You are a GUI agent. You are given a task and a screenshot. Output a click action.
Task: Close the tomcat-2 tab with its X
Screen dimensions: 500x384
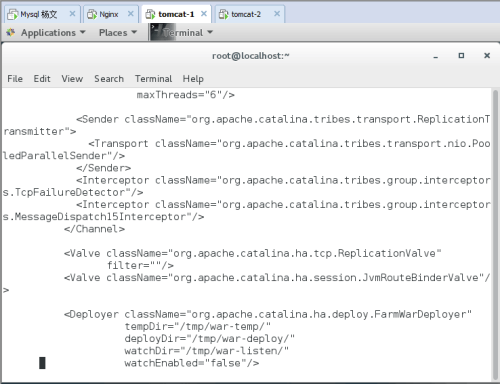[277, 14]
